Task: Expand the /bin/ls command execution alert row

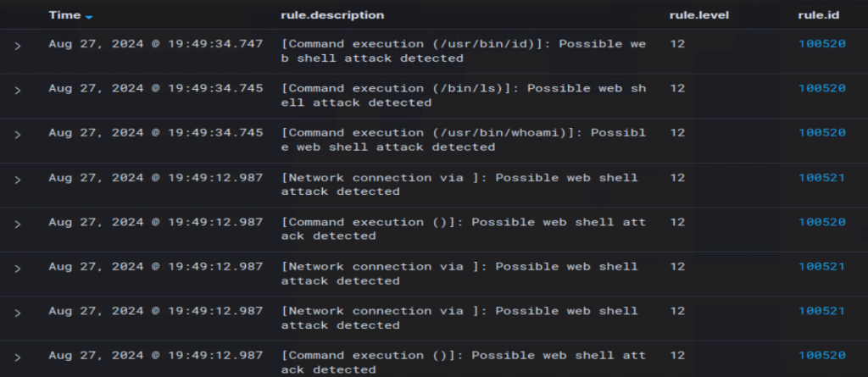Action: click(x=17, y=89)
